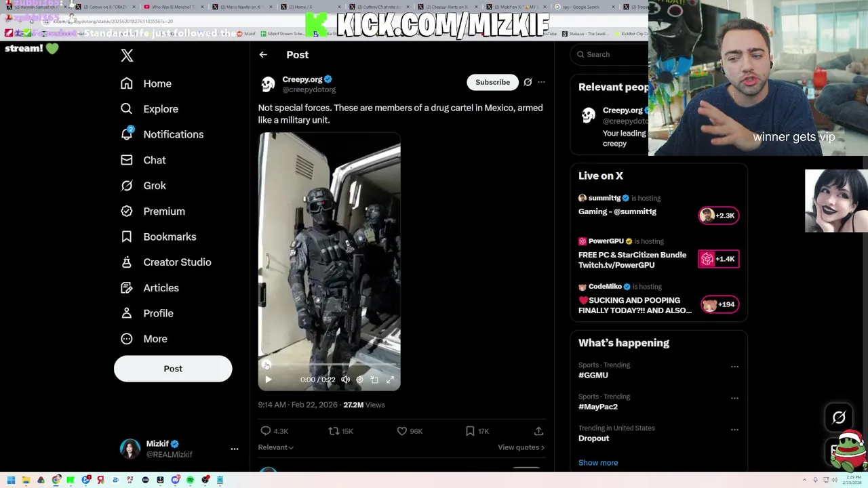
Task: Click the Search field on X
Action: coord(610,54)
